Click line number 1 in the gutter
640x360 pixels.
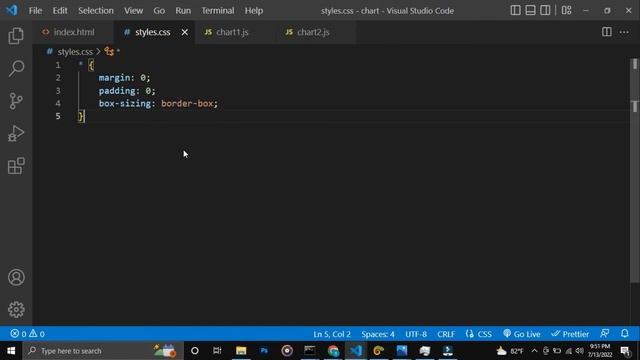pos(58,65)
